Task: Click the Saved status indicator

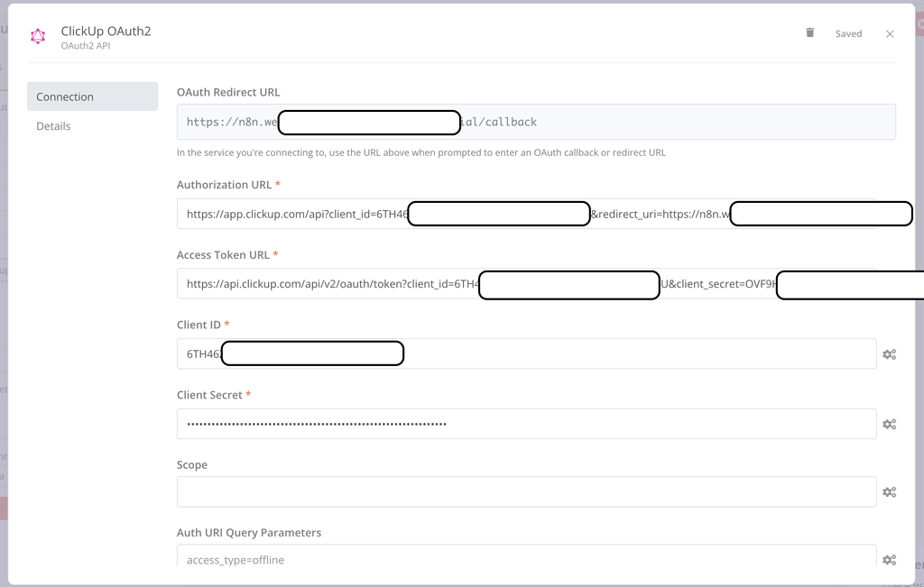Action: click(x=848, y=32)
